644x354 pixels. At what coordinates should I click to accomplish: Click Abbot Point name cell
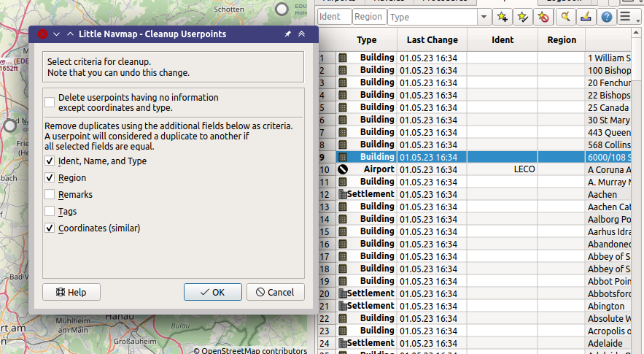608,281
